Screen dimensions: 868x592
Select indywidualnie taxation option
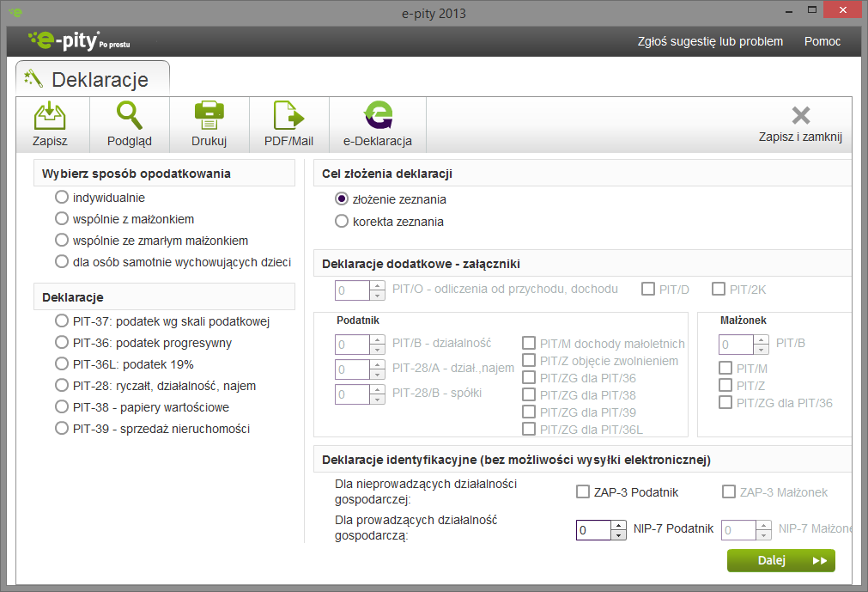pyautogui.click(x=62, y=197)
